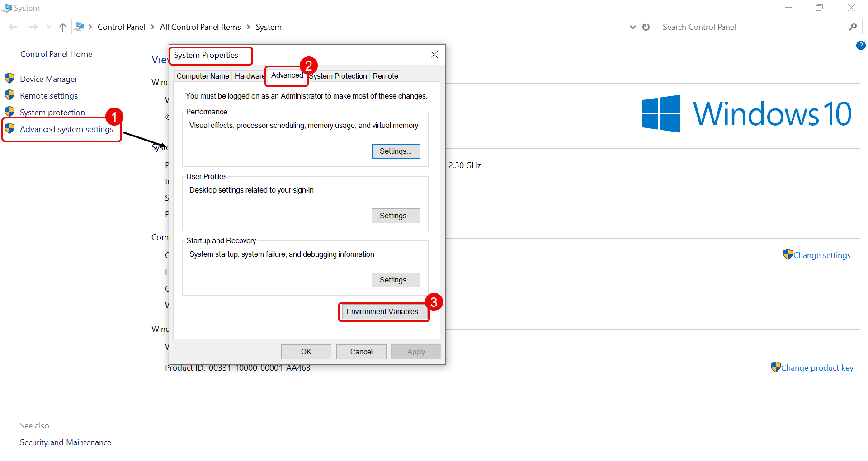Switch to the Computer Name tab

(203, 76)
